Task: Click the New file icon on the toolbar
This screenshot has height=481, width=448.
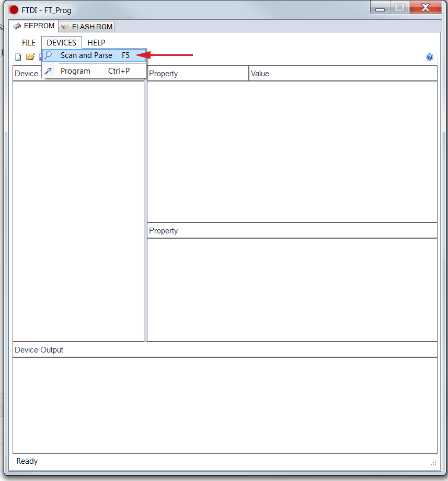Action: point(18,57)
